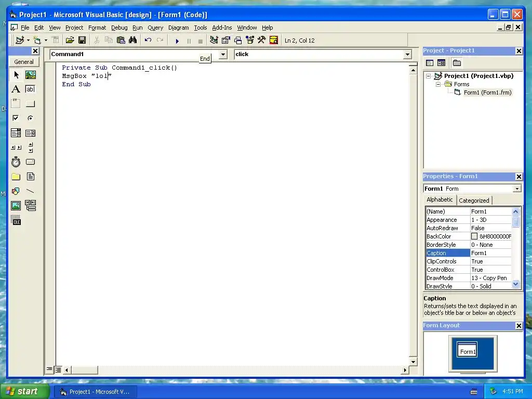Image resolution: width=532 pixels, height=399 pixels.
Task: Open the Object Browser toolbar icon
Action: (x=250, y=41)
